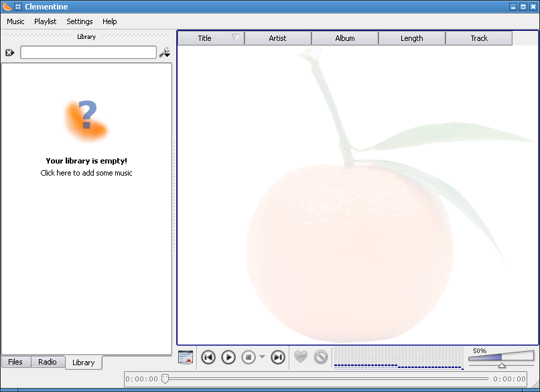Click 'Click here to add some music'
This screenshot has width=540, height=392.
pos(86,173)
